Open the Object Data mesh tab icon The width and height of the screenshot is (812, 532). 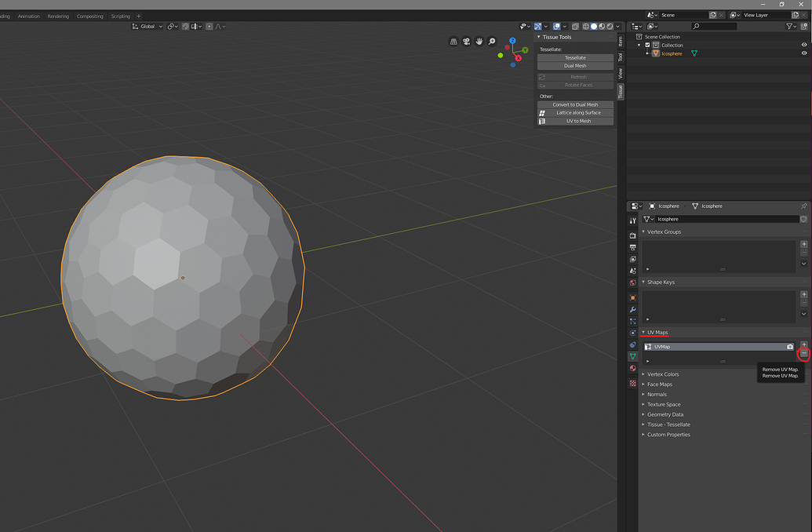pos(633,356)
